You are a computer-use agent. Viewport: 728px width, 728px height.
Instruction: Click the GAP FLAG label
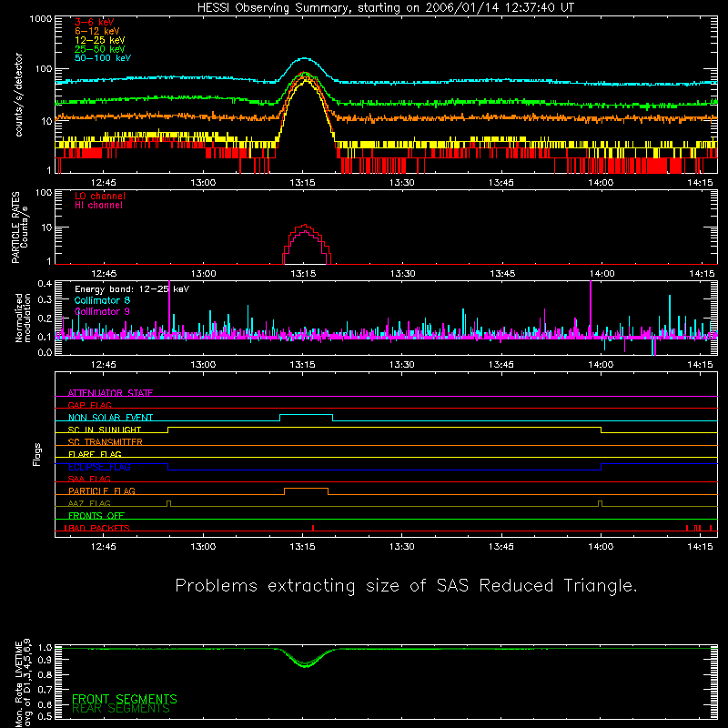(89, 405)
